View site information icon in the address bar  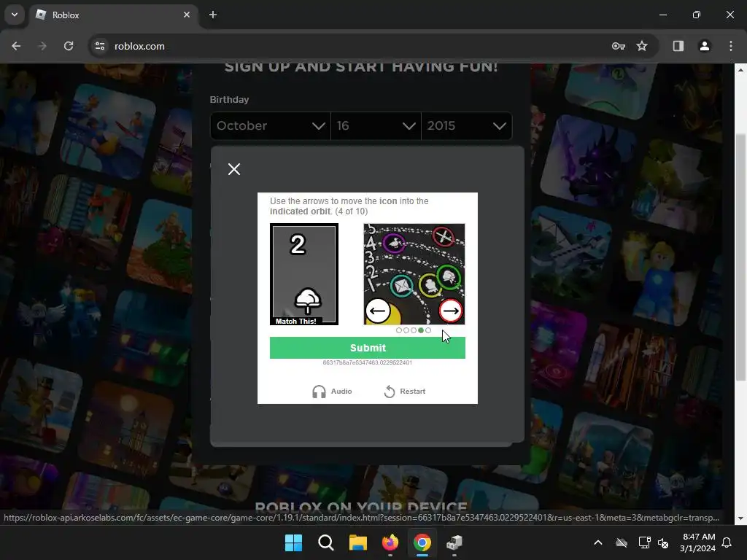(x=100, y=46)
